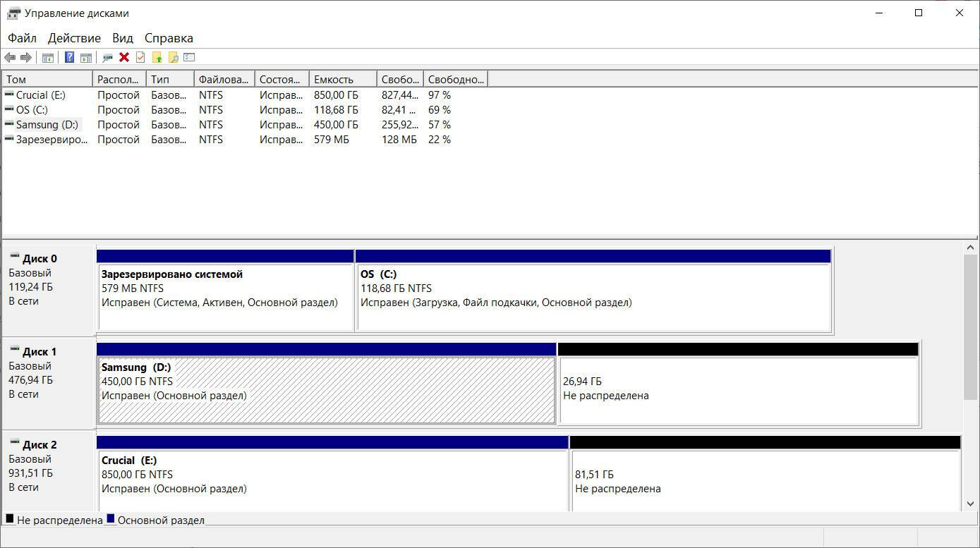Sort by the Свободно... percent column header
The height and width of the screenshot is (548, 980).
coord(456,79)
